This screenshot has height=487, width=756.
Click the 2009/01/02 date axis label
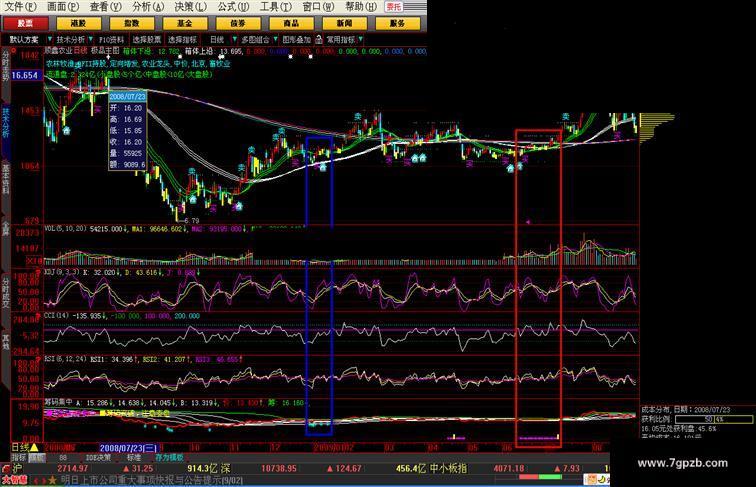pyautogui.click(x=334, y=448)
